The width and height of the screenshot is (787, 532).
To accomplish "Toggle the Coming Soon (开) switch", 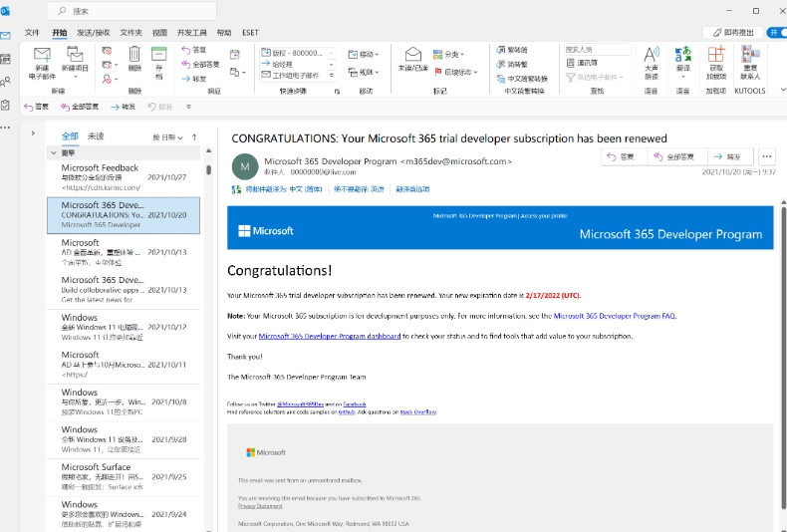I will 776,32.
